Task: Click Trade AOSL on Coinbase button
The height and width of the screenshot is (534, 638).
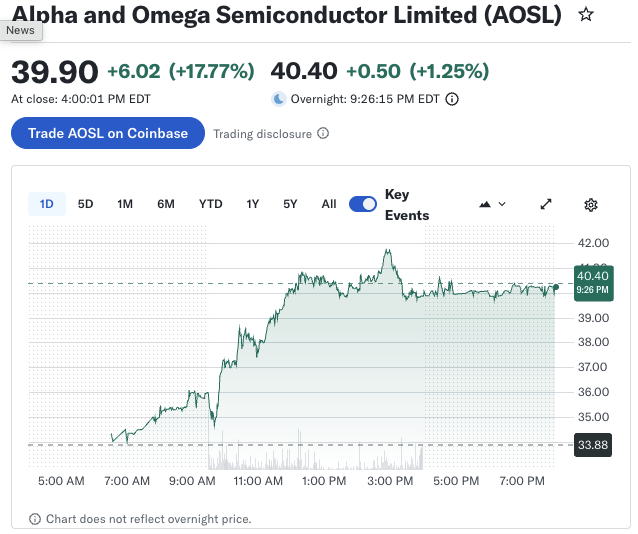Action: (x=108, y=133)
